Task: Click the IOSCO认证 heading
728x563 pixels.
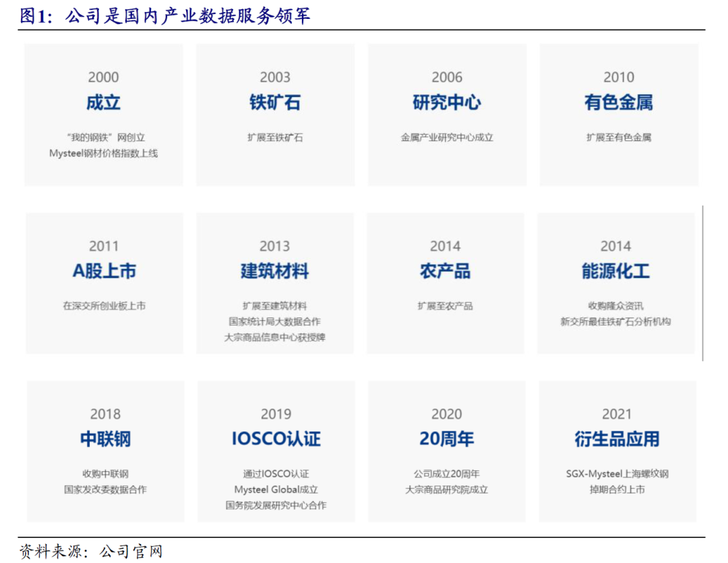Action: pos(276,439)
